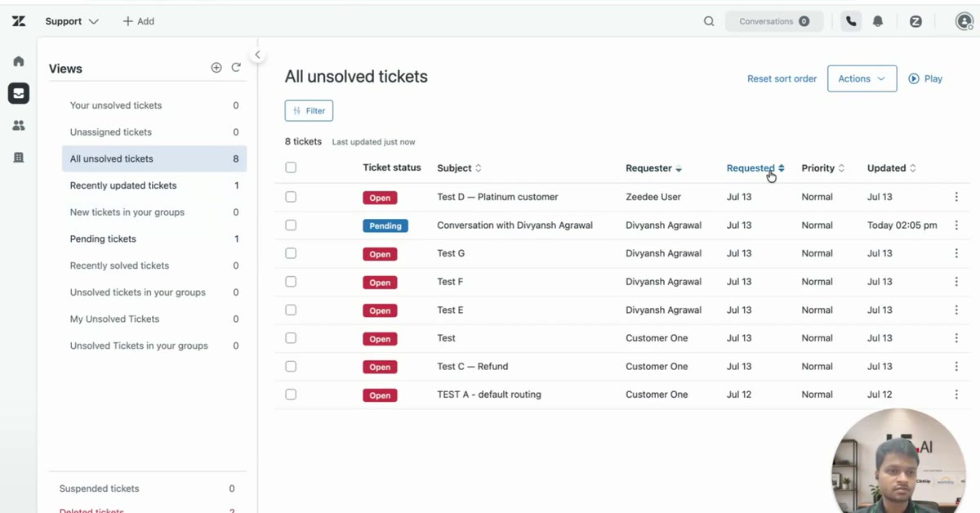Check the Test E ticket checkbox
The height and width of the screenshot is (513, 980).
tap(291, 310)
